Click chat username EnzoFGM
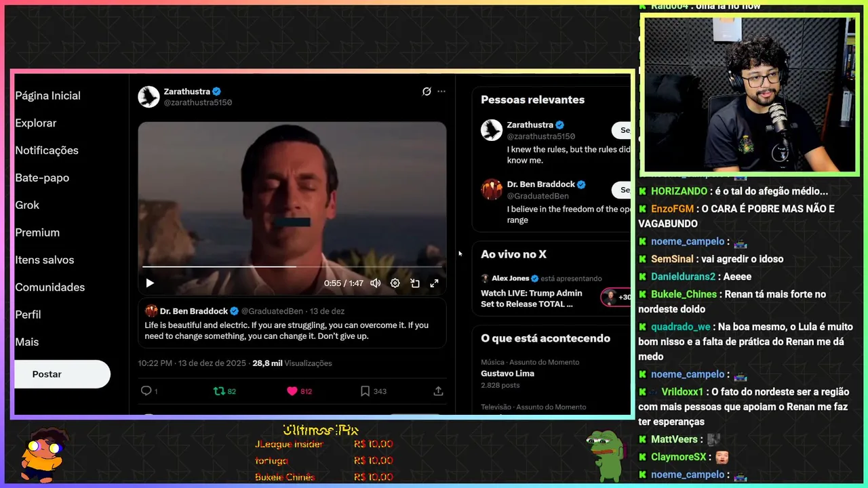The image size is (868, 488). coord(672,209)
